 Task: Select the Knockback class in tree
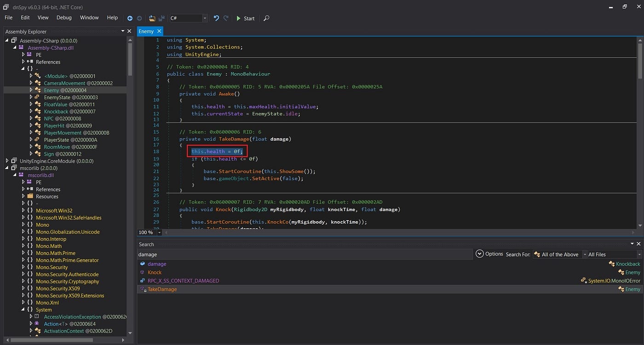point(56,111)
